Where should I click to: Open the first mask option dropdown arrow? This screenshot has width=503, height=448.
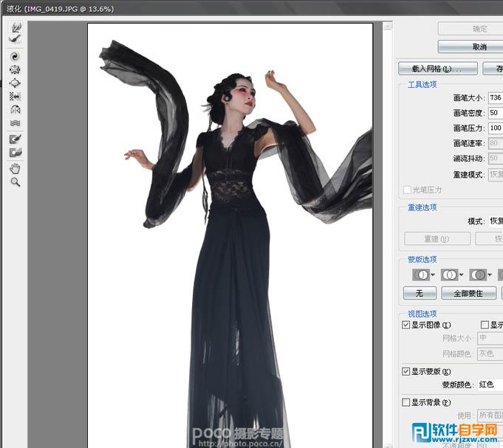(433, 275)
